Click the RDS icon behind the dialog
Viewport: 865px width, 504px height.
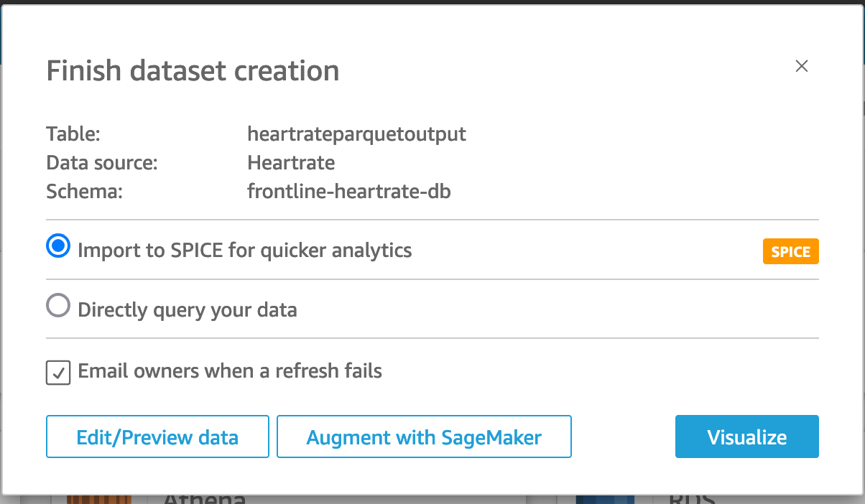point(605,498)
